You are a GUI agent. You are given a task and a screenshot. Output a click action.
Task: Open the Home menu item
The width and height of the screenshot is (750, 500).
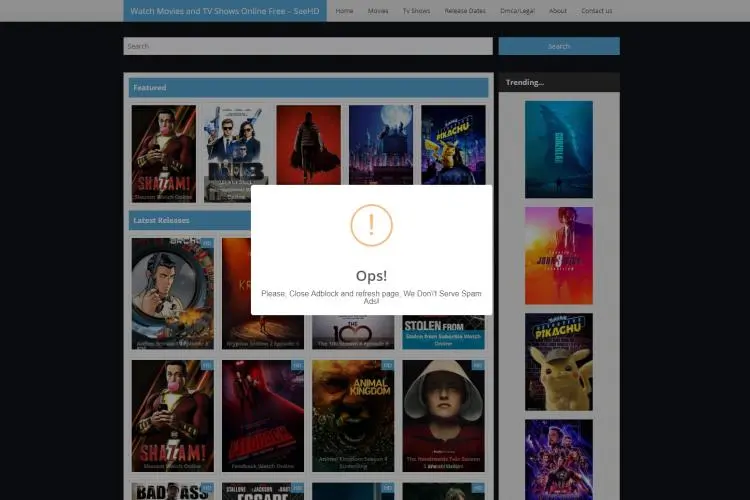(344, 11)
